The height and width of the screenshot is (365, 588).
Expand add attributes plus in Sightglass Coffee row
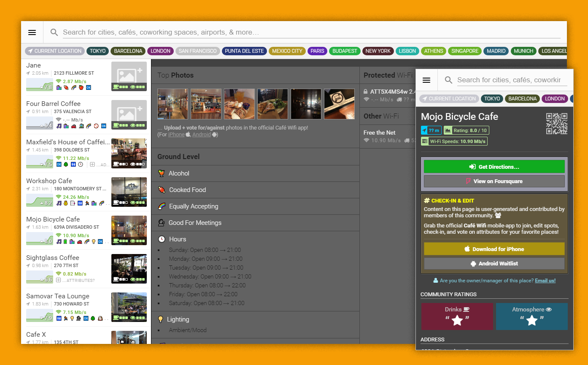(x=59, y=280)
